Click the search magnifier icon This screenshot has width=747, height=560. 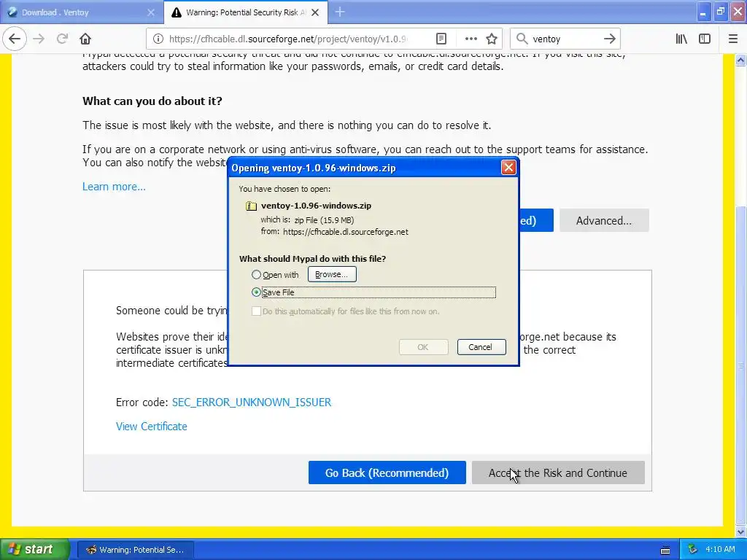tap(522, 39)
